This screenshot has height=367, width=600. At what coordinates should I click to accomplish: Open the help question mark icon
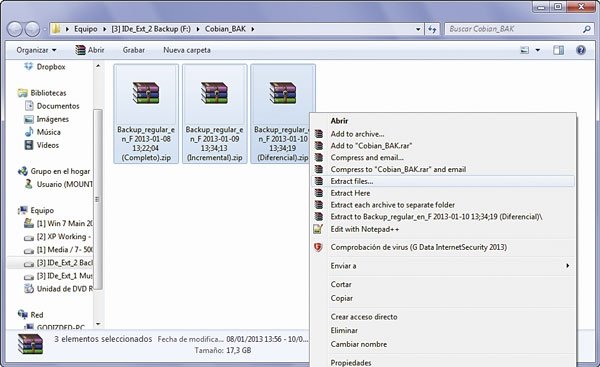pyautogui.click(x=581, y=50)
